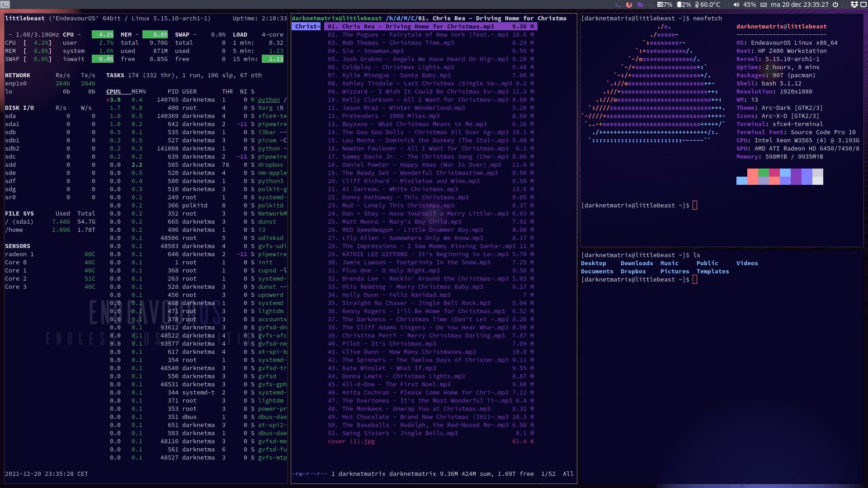Click the CPU% column header in glances
The image size is (868, 488).
click(113, 92)
